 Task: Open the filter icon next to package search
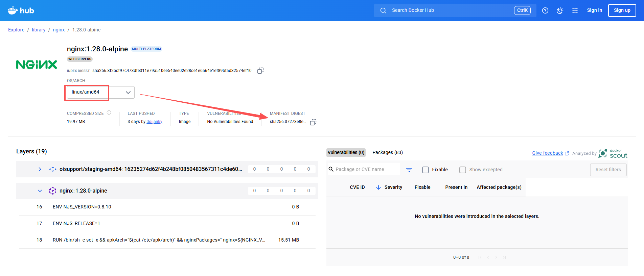click(409, 170)
